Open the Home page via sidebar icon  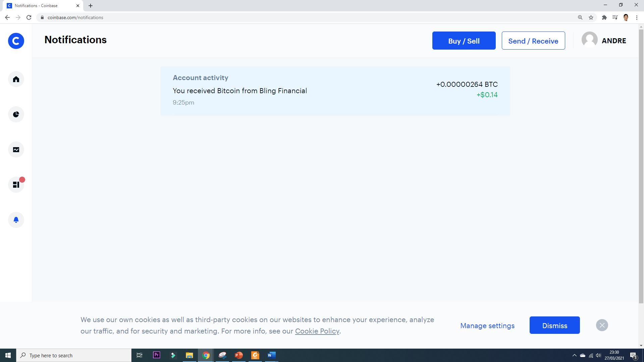pos(16,79)
